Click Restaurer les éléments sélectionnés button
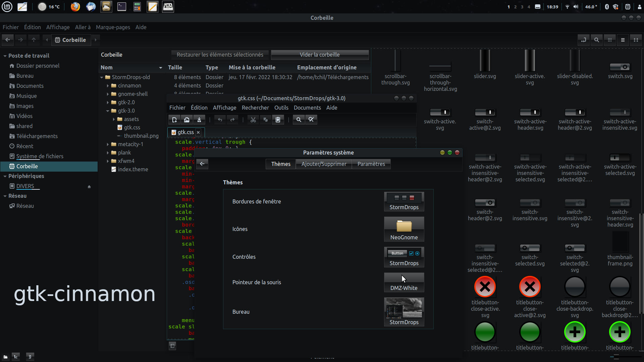644x362 pixels. [220, 55]
